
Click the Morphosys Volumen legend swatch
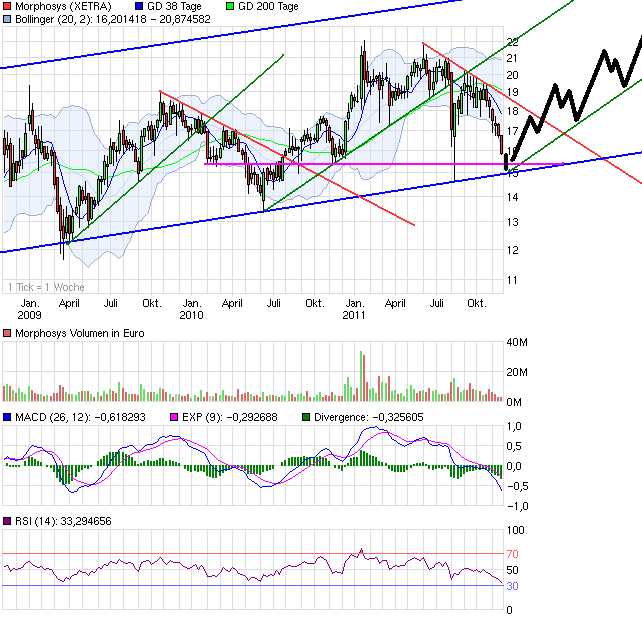coord(7,333)
